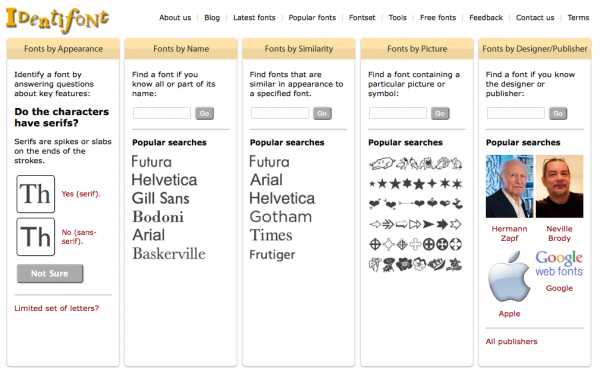600x375 pixels.
Task: Open the Popular fonts menu item
Action: [312, 18]
